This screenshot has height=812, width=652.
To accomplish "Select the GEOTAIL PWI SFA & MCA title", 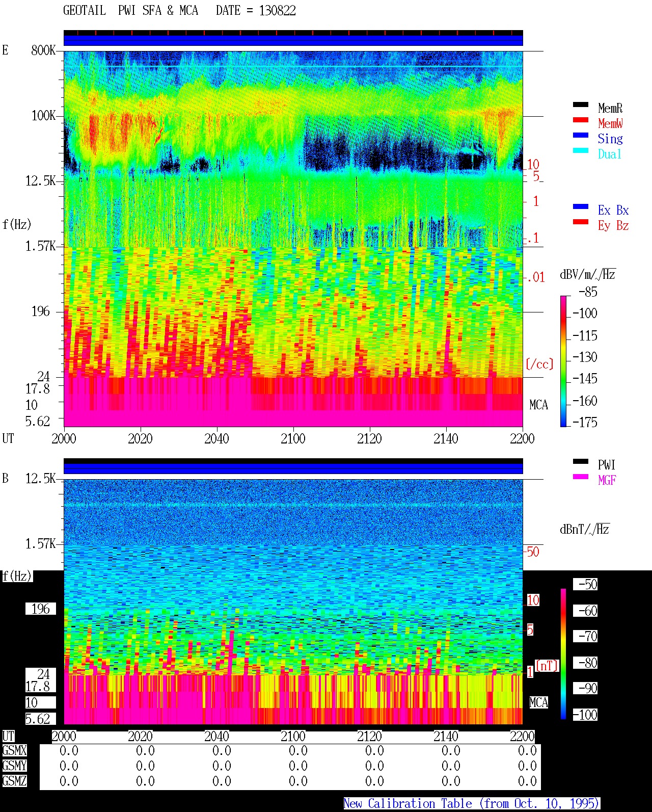I will point(130,11).
